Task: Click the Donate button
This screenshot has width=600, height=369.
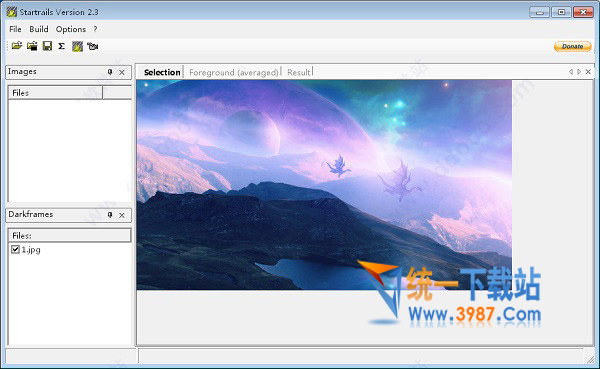Action: click(x=572, y=46)
